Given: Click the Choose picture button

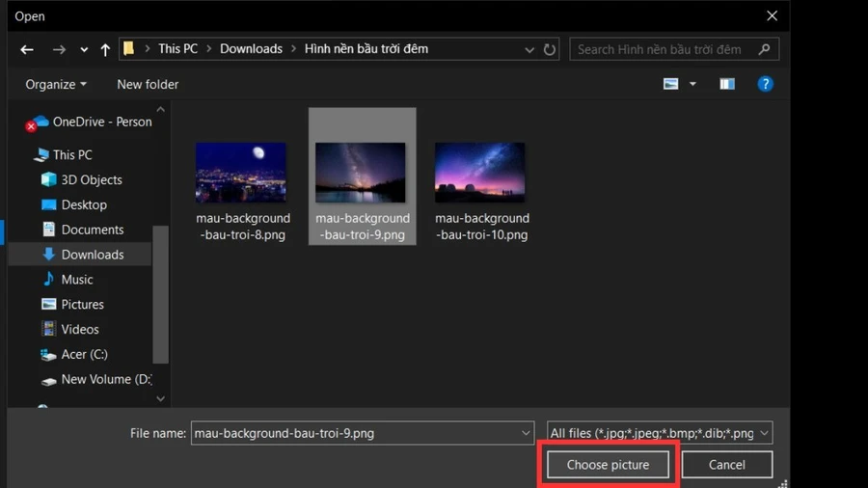Looking at the screenshot, I should [x=608, y=465].
